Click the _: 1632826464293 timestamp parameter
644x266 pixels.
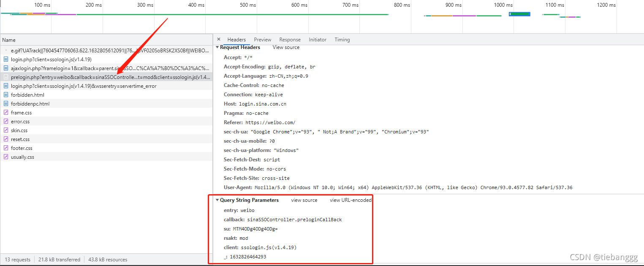245,257
